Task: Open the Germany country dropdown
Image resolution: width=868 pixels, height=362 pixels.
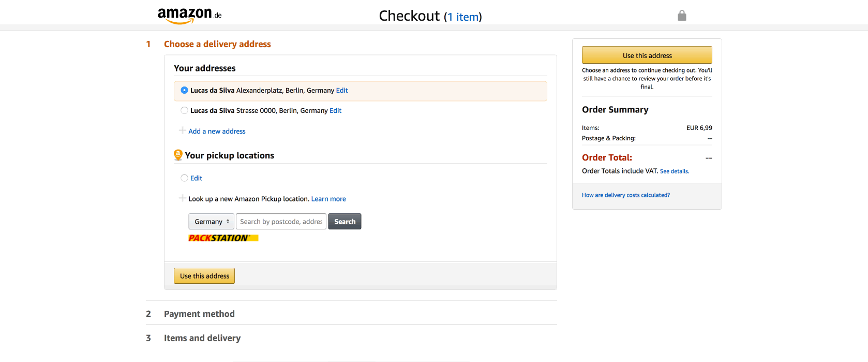Action: 211,222
